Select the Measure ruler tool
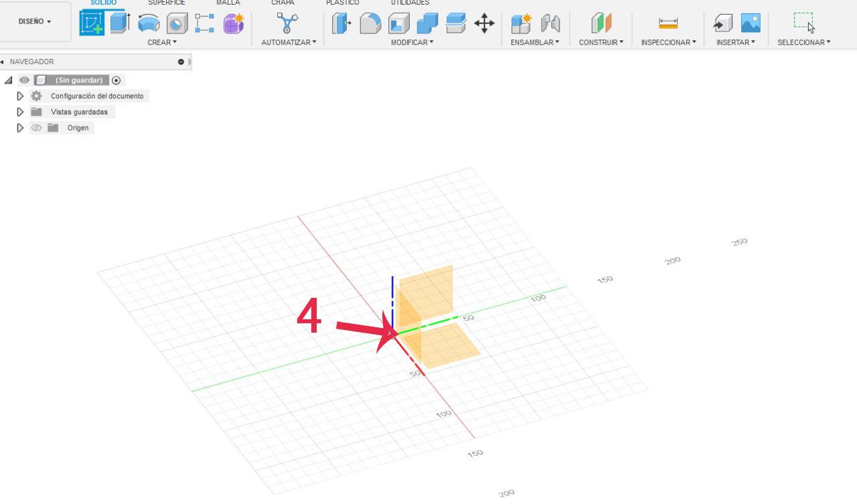The image size is (857, 504). (668, 24)
